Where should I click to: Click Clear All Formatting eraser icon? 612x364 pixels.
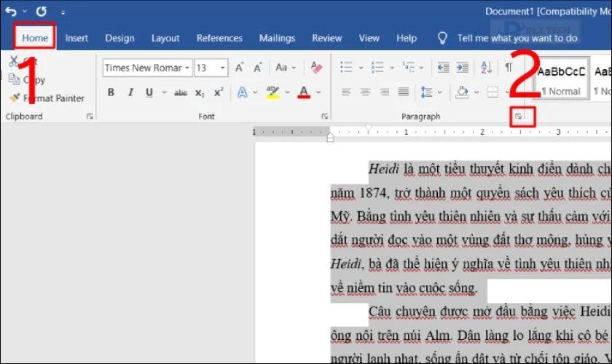tap(316, 68)
